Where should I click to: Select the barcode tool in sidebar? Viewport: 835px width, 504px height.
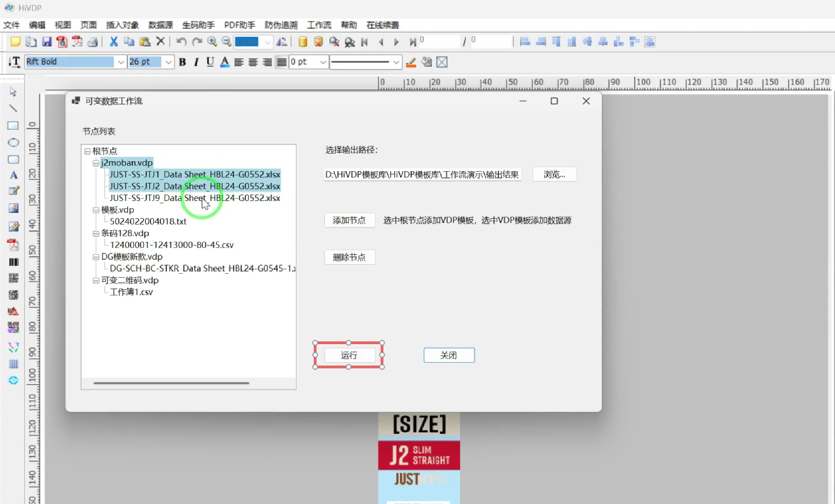(x=14, y=262)
